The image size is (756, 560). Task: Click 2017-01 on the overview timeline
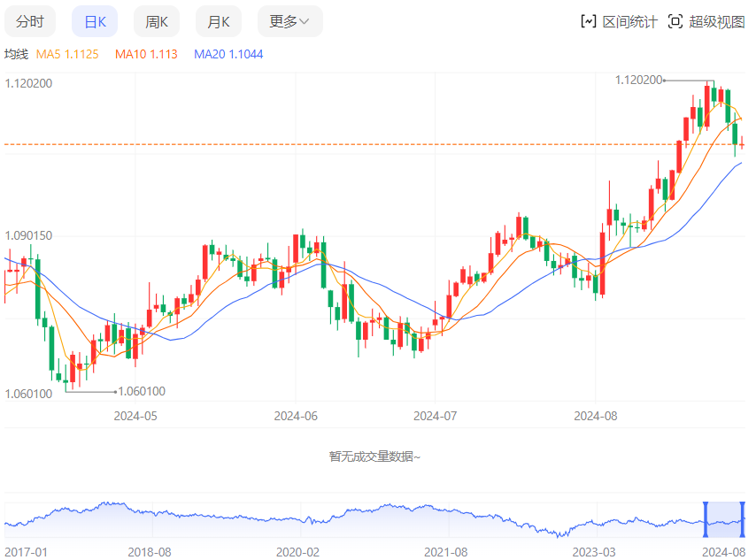coord(26,552)
